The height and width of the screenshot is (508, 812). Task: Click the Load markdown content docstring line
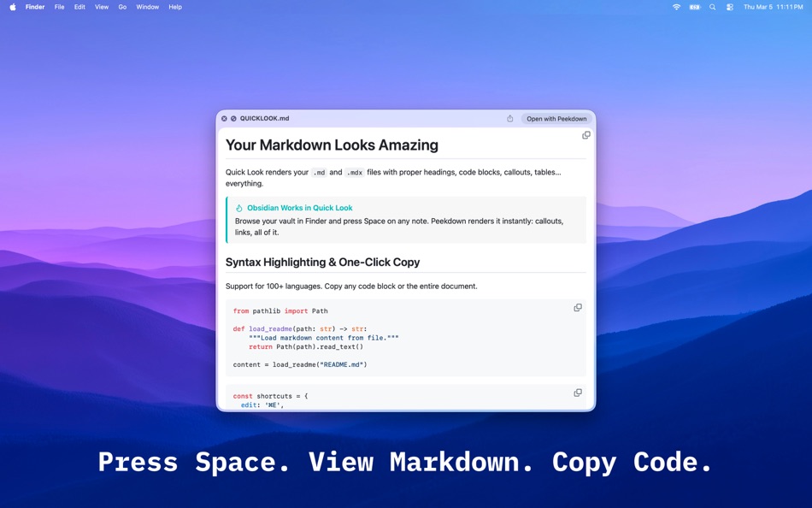click(324, 338)
